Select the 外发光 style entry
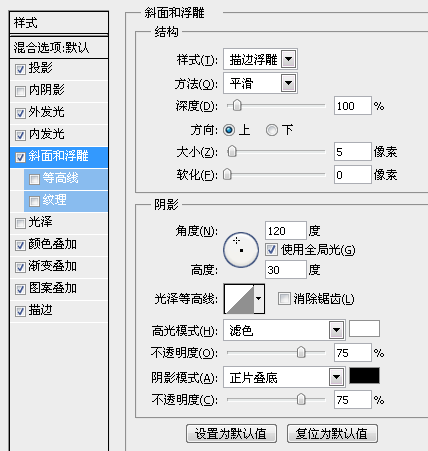This screenshot has width=428, height=451. click(x=59, y=113)
